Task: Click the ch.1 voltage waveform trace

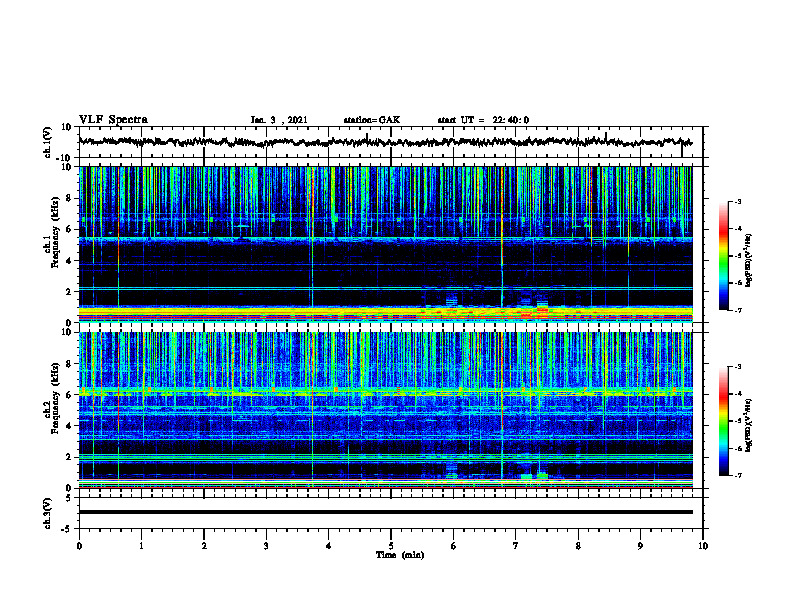Action: click(x=385, y=142)
